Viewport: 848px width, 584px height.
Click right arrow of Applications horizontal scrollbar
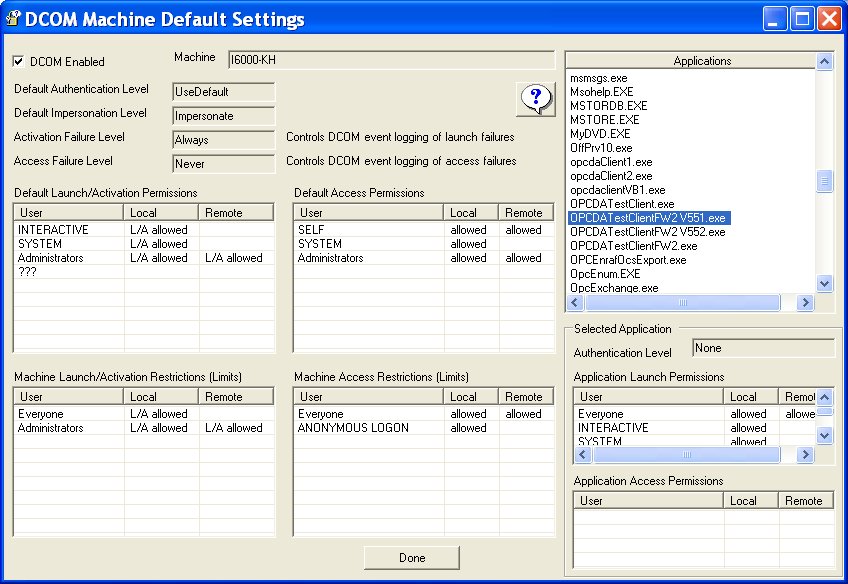tap(805, 302)
